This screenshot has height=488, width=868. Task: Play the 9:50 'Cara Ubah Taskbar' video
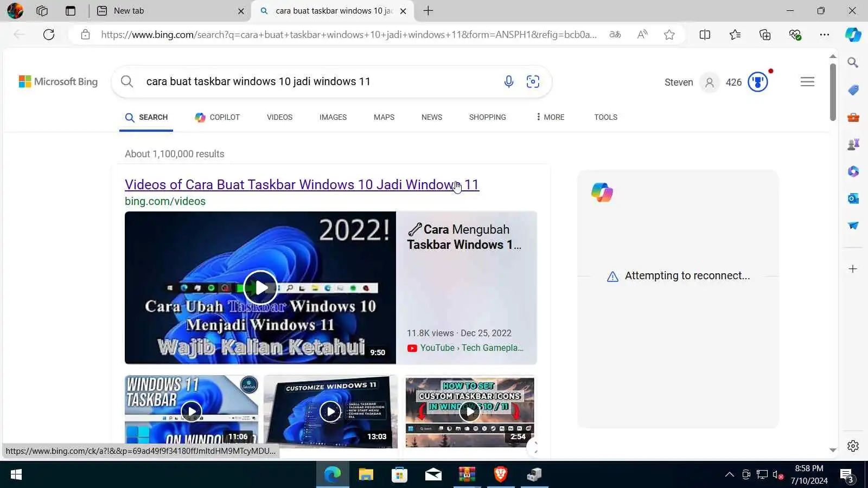coord(260,288)
